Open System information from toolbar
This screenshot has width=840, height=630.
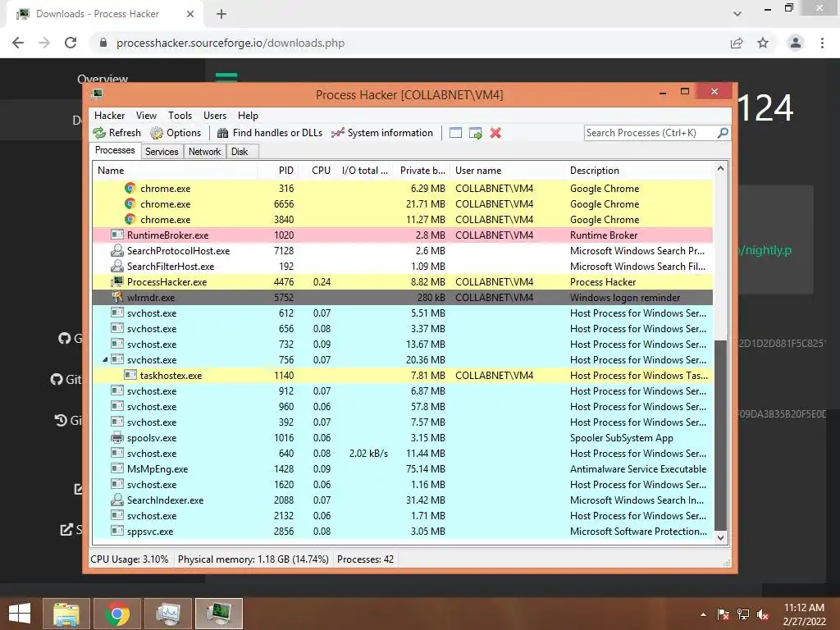tap(382, 133)
